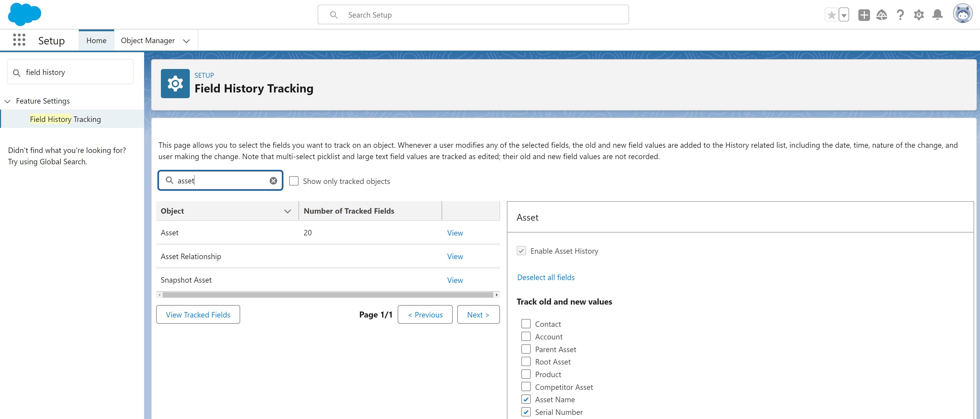Switch to the Home tab
Viewport: 980px width, 419px height.
[96, 40]
